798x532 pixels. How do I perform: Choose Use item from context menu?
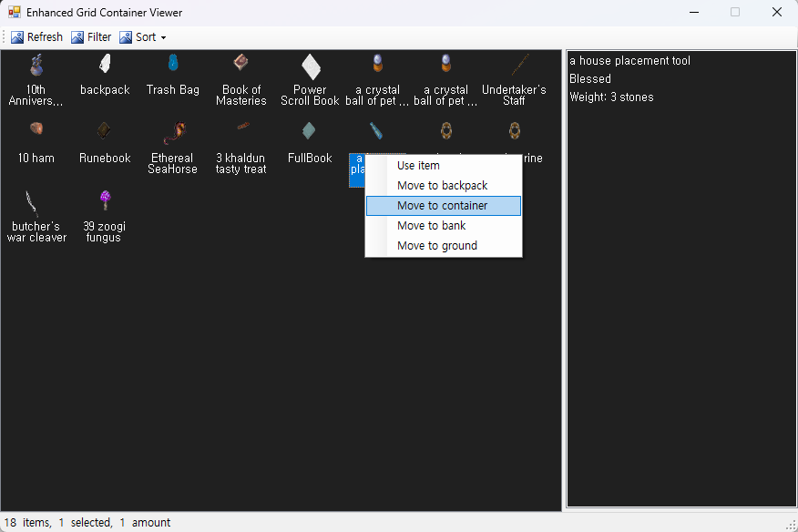point(444,166)
